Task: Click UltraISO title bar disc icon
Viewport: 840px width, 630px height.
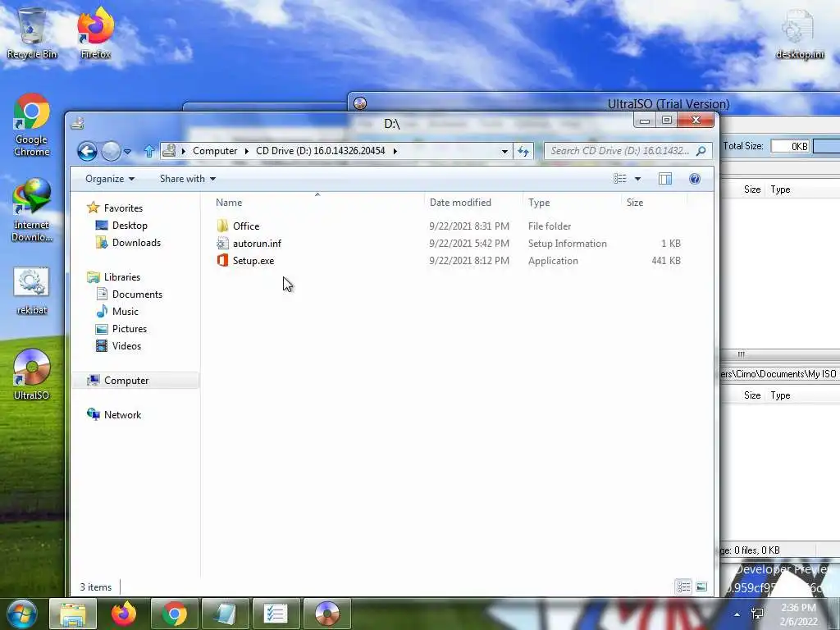Action: [x=360, y=103]
